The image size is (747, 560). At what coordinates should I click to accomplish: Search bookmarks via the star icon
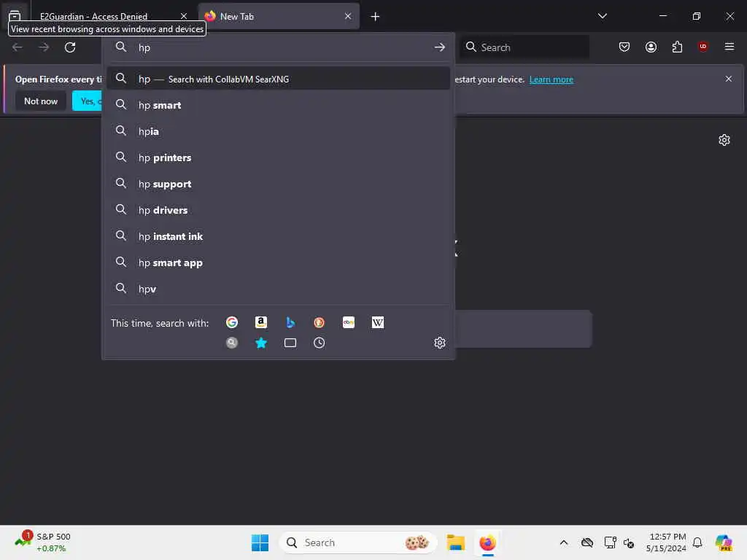coord(260,343)
